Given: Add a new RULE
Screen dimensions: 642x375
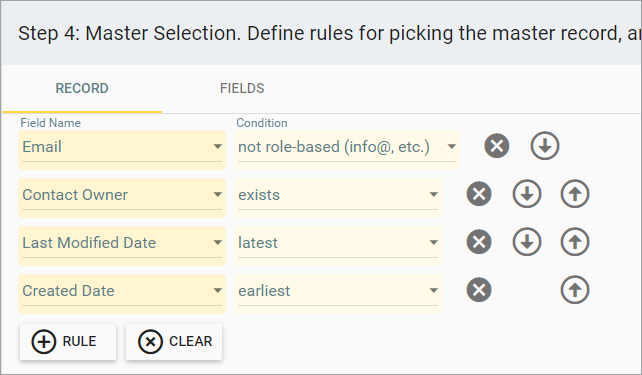Looking at the screenshot, I should pyautogui.click(x=68, y=342).
